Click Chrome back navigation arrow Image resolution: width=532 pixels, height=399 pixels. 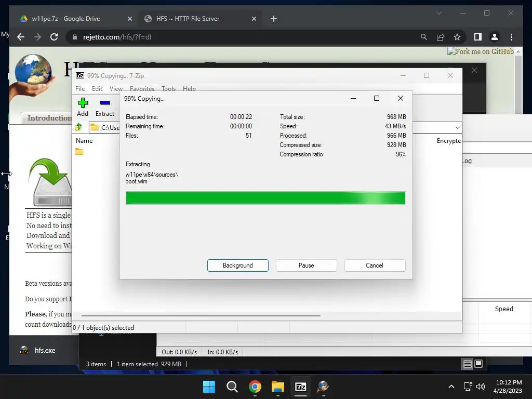[x=21, y=37]
